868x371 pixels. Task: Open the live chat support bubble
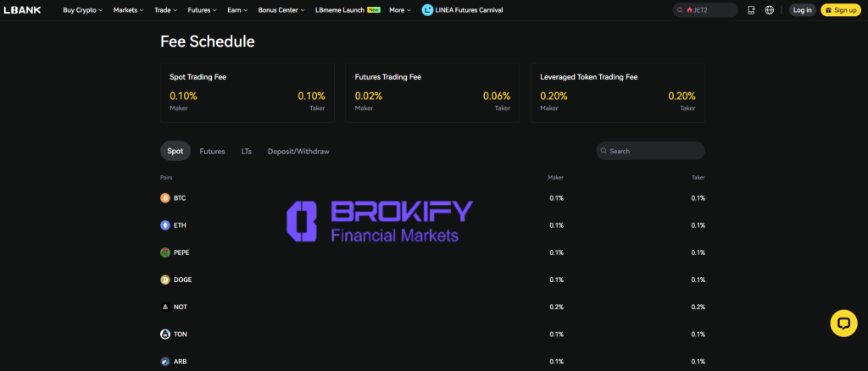tap(843, 323)
